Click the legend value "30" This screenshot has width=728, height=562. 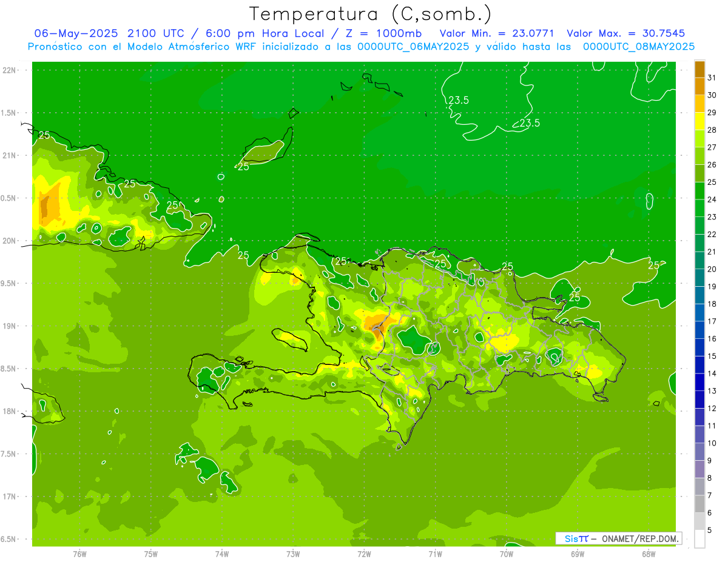(x=712, y=95)
